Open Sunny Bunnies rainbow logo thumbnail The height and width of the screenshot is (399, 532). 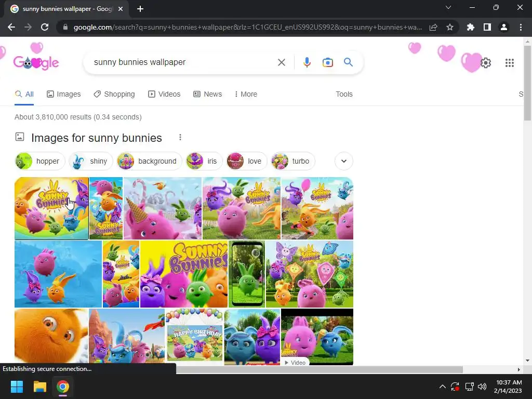click(51, 208)
